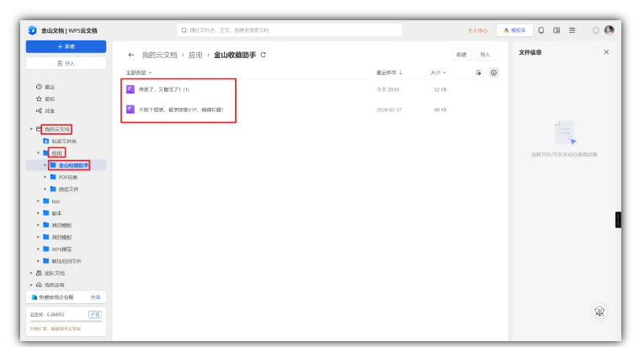
Task: Click the 2024-03-07 date cell
Action: (x=389, y=109)
